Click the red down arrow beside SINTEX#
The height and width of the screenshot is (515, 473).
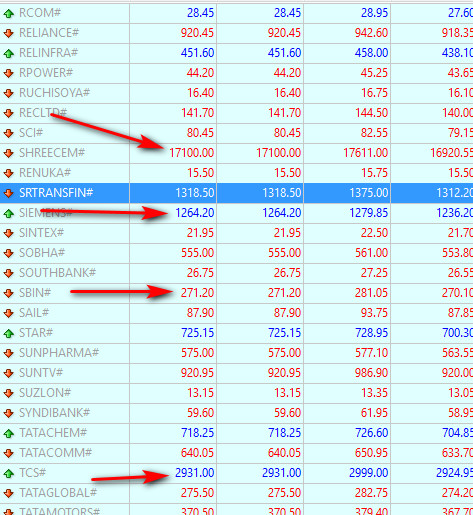click(x=9, y=233)
